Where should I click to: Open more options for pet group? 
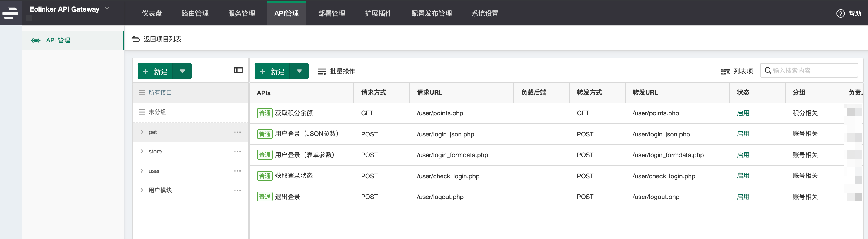237,132
